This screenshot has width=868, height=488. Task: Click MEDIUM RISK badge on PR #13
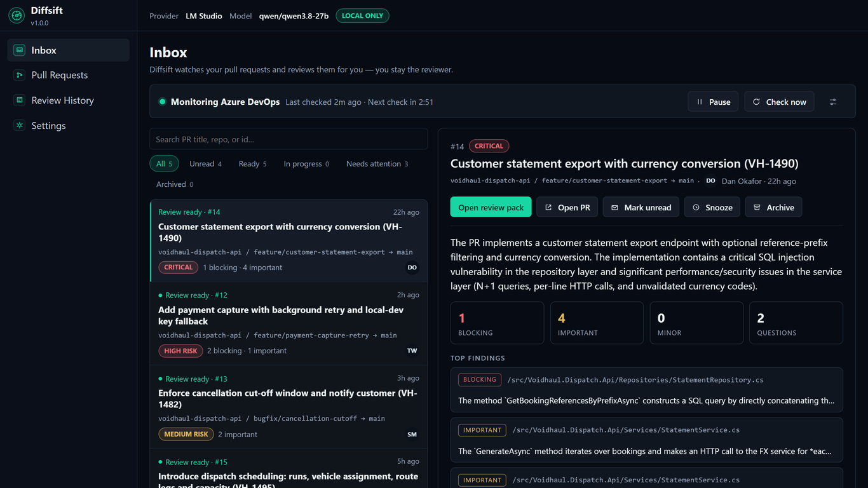pos(186,435)
